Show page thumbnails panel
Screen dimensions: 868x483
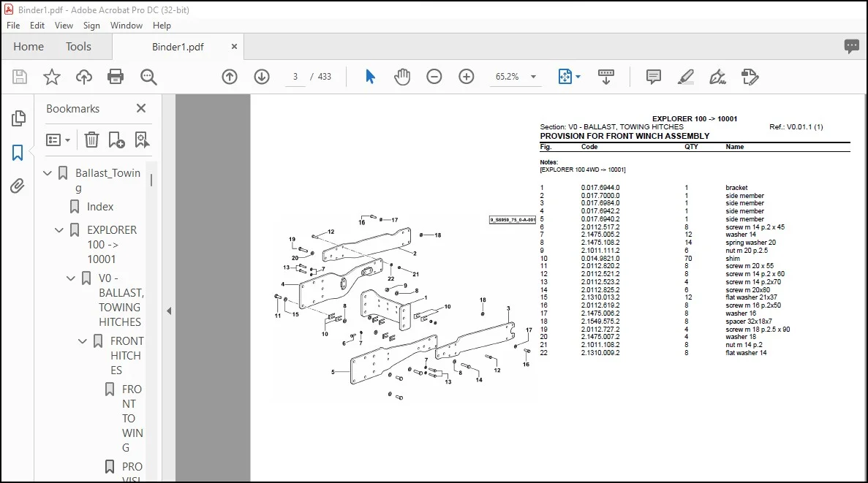(x=18, y=118)
